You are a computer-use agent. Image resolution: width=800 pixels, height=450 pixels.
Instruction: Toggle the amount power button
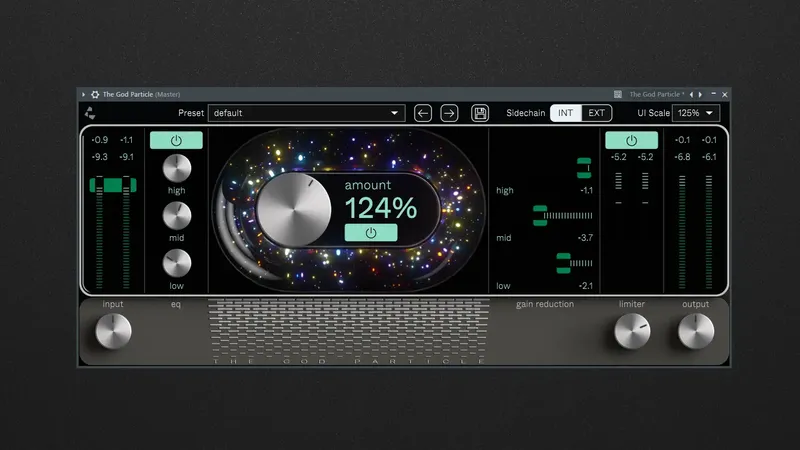[x=371, y=233]
